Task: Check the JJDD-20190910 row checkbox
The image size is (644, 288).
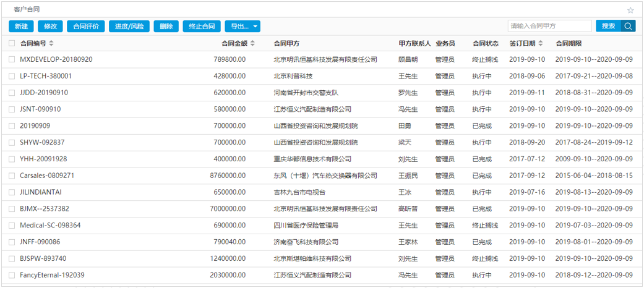Action: pos(12,93)
